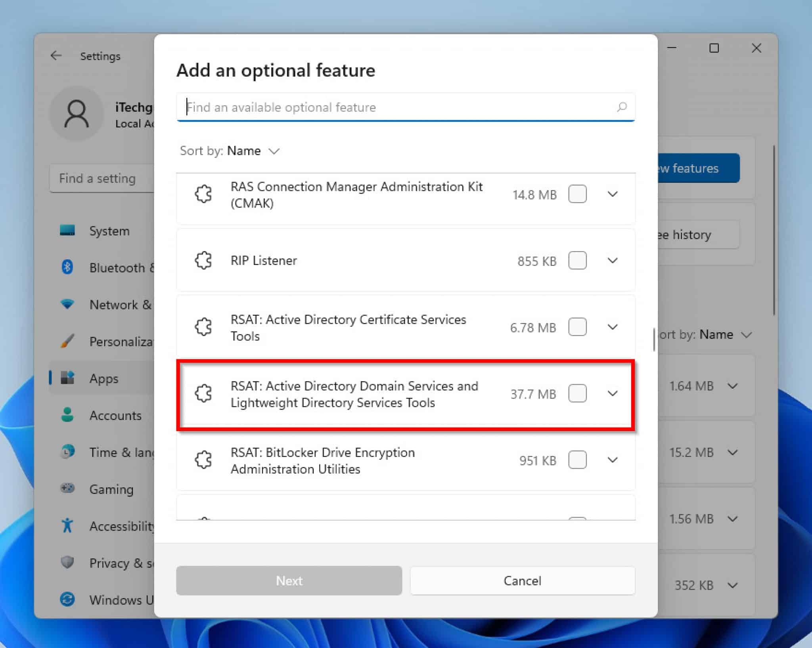Open Sort by Name dropdown in Settings window
The height and width of the screenshot is (648, 812).
[x=706, y=335]
